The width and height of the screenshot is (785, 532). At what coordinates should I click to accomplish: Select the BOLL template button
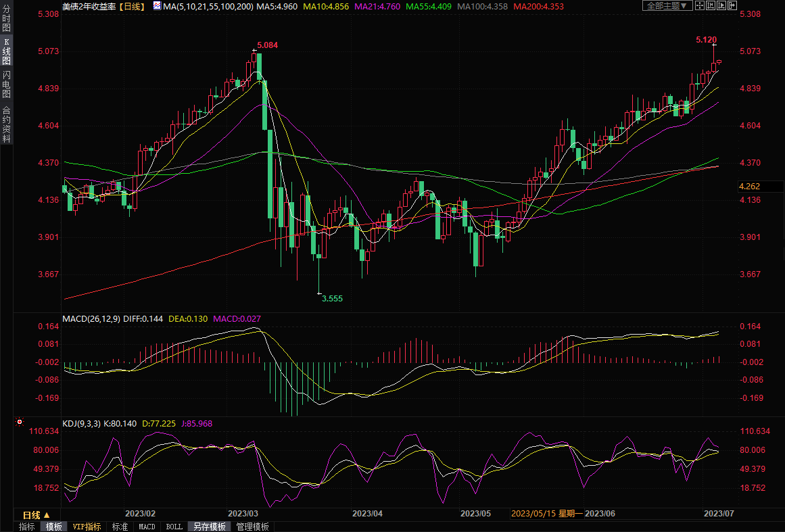click(x=174, y=527)
